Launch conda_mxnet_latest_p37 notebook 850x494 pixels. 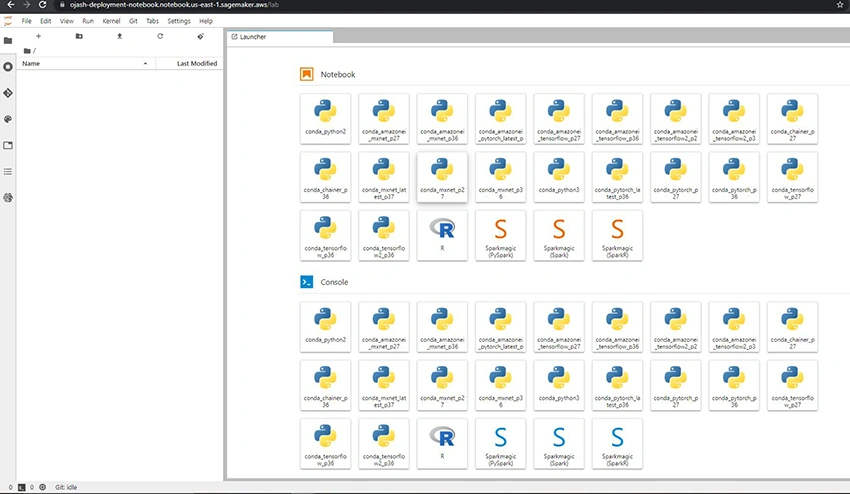click(384, 177)
